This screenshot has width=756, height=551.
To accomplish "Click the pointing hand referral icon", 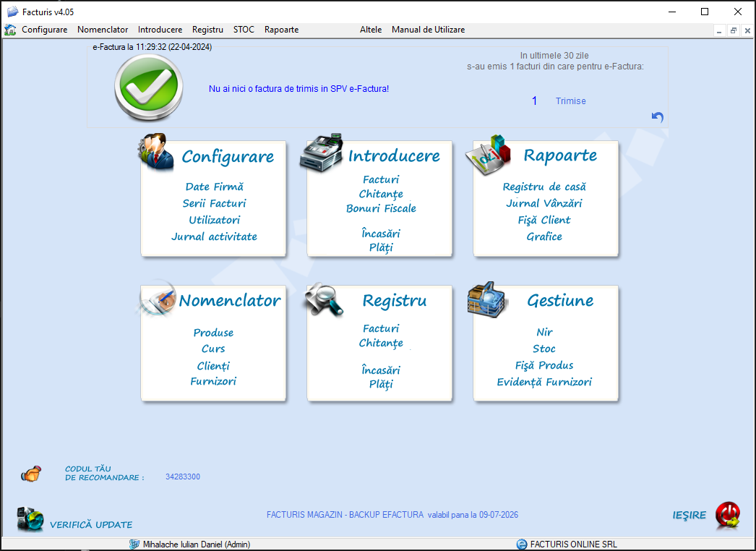I will pyautogui.click(x=31, y=474).
